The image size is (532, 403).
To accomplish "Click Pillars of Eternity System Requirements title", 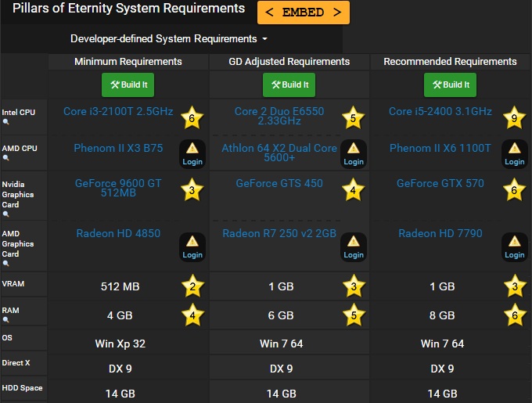I will point(128,8).
